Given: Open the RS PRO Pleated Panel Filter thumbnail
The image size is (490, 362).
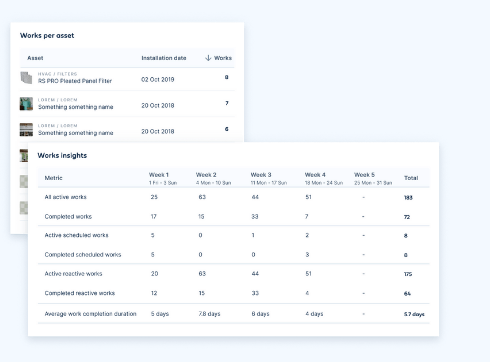Looking at the screenshot, I should click(26, 78).
